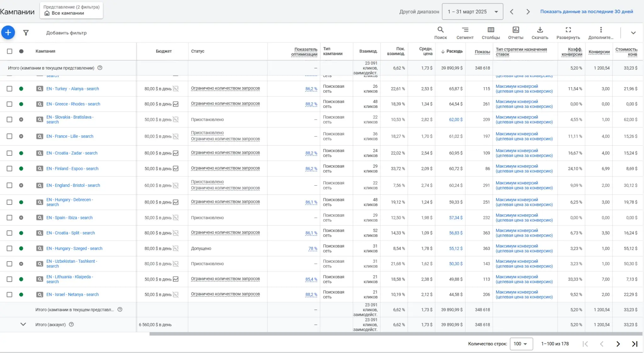Open the Столбцы columns settings
This screenshot has width=644, height=353.
[491, 33]
